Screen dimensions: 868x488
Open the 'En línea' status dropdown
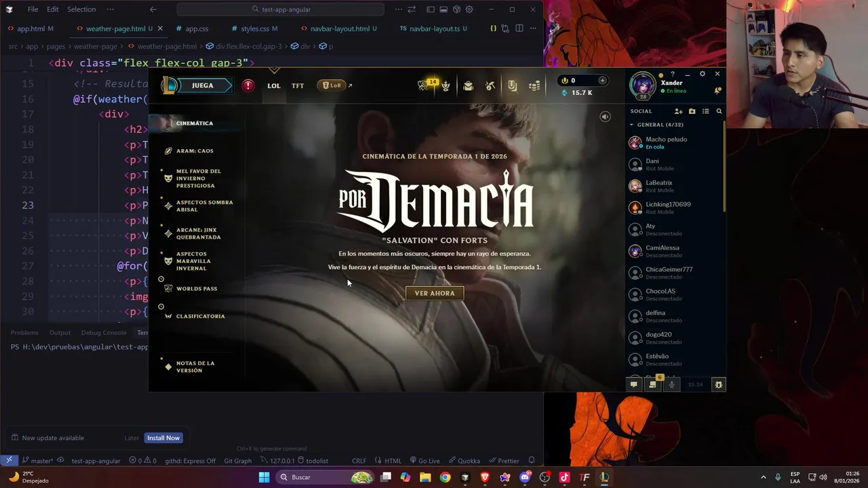pos(673,91)
